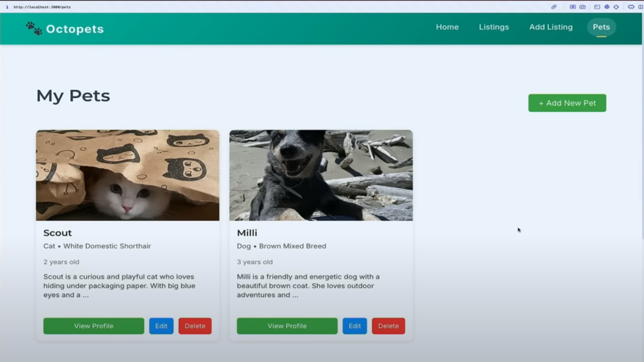Click the crosshair target icon in toolbar
644x362 pixels.
tap(616, 7)
